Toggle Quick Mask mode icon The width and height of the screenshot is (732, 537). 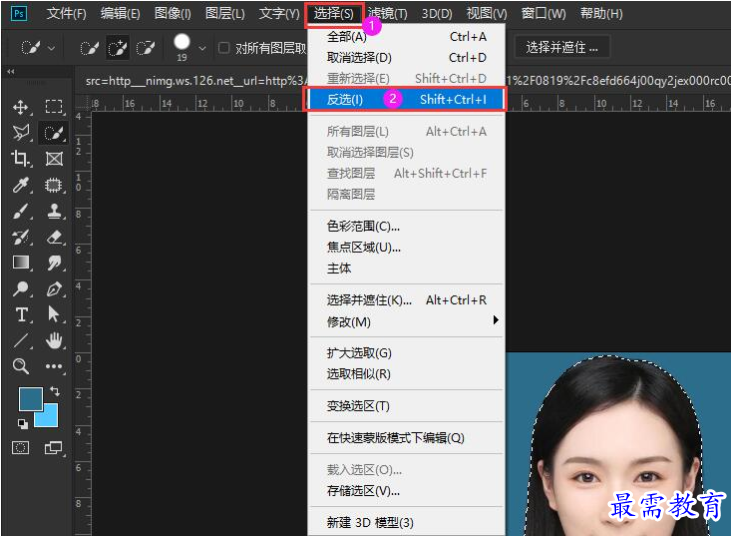pyautogui.click(x=20, y=448)
